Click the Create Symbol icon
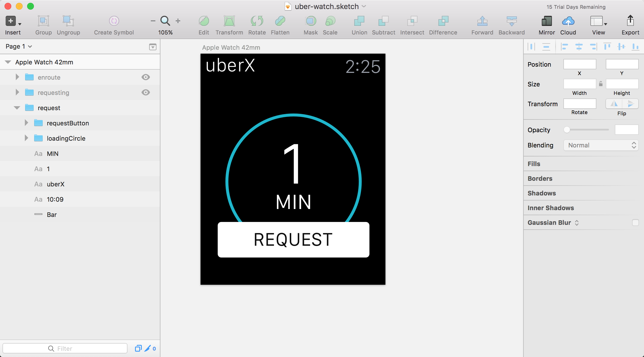 114,21
